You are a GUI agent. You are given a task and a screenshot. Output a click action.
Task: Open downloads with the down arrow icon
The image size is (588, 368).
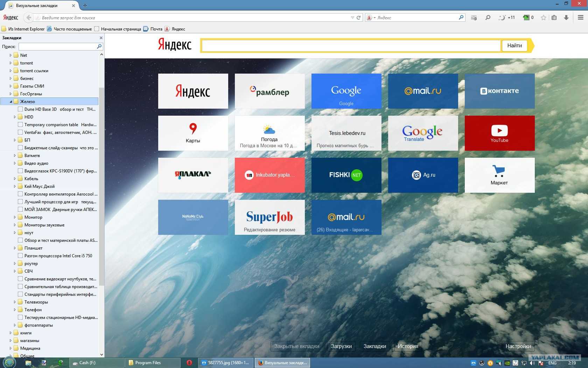[566, 18]
